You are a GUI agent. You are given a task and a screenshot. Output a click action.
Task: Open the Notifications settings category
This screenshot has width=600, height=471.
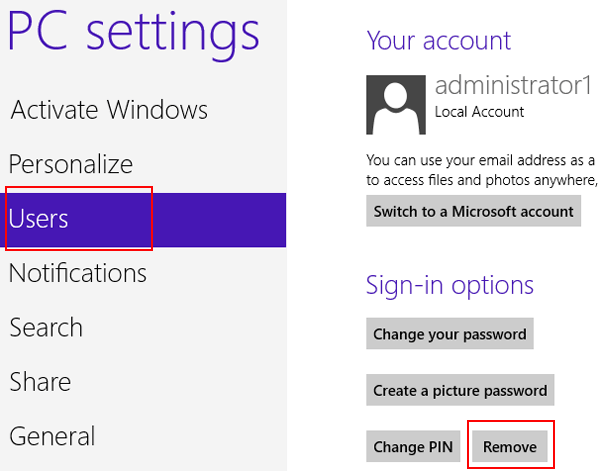pos(78,273)
